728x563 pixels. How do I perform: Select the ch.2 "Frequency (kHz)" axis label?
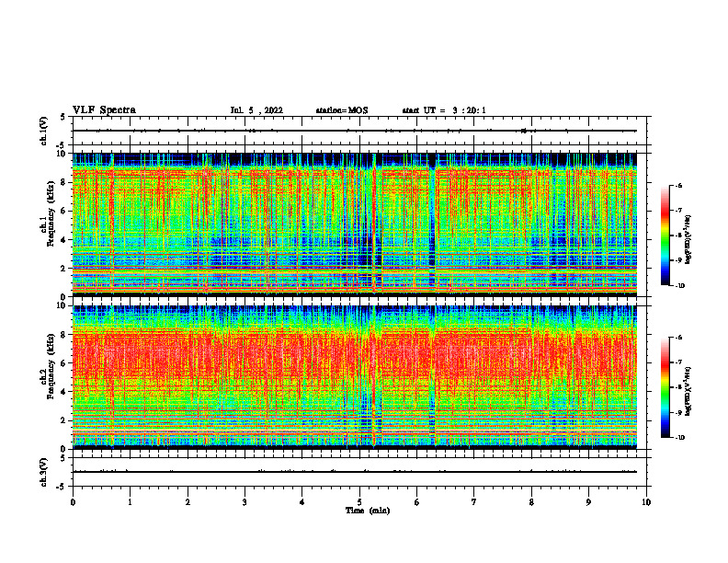click(51, 366)
